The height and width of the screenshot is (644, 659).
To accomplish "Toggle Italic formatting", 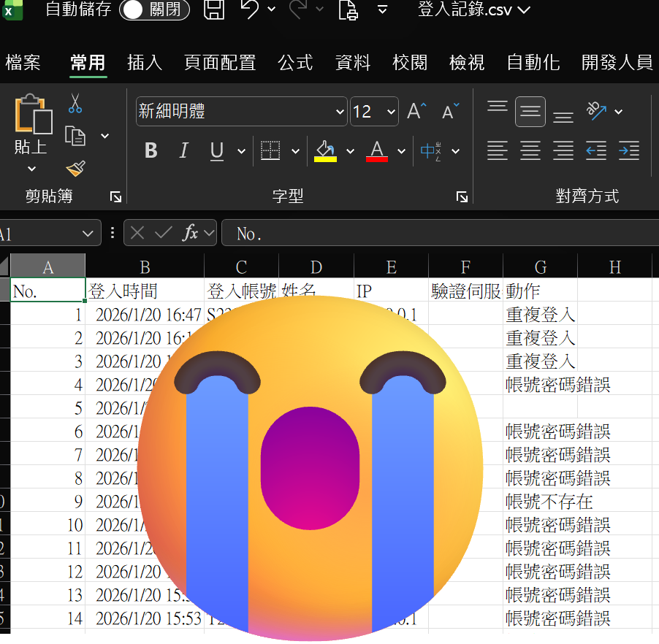I will pyautogui.click(x=183, y=150).
